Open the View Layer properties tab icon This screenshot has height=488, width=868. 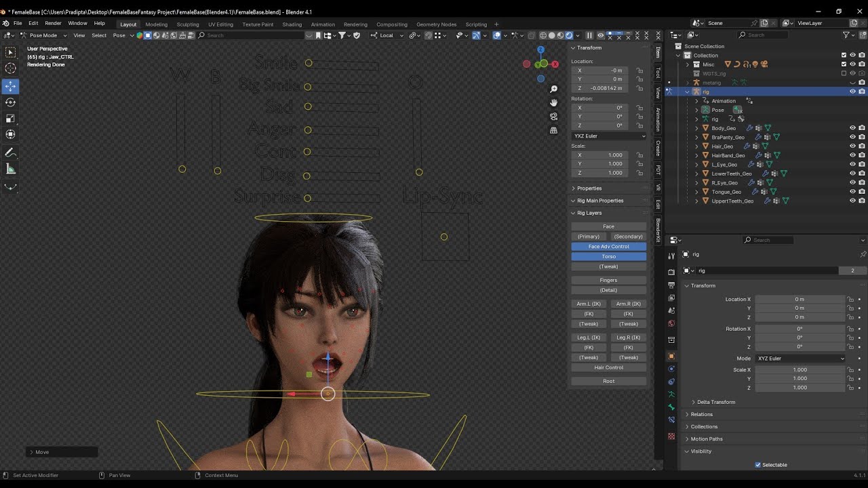pos(671,298)
